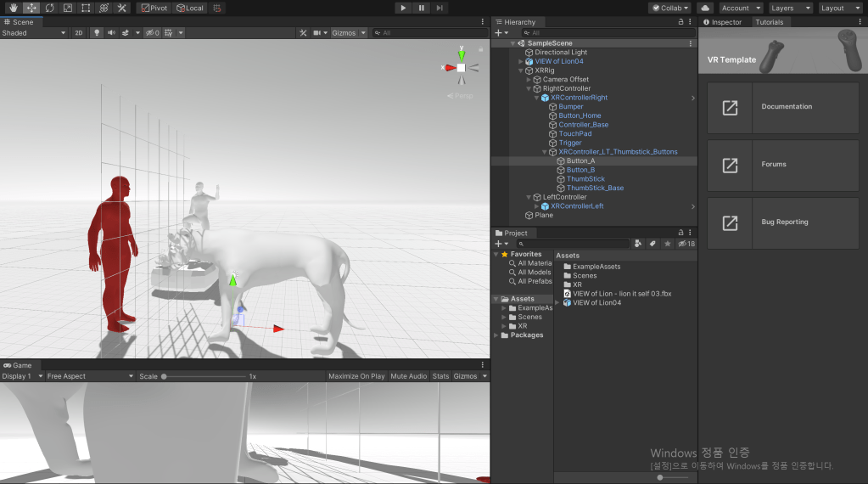
Task: Select the Rotate tool
Action: pyautogui.click(x=49, y=8)
